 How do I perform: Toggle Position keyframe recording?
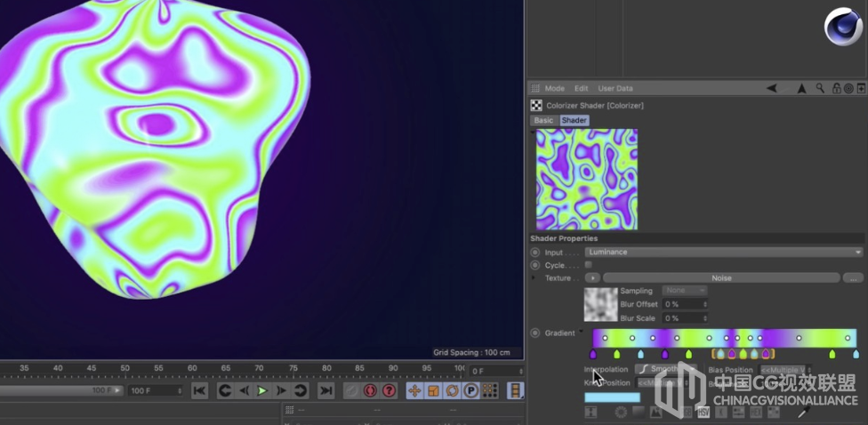click(x=414, y=390)
